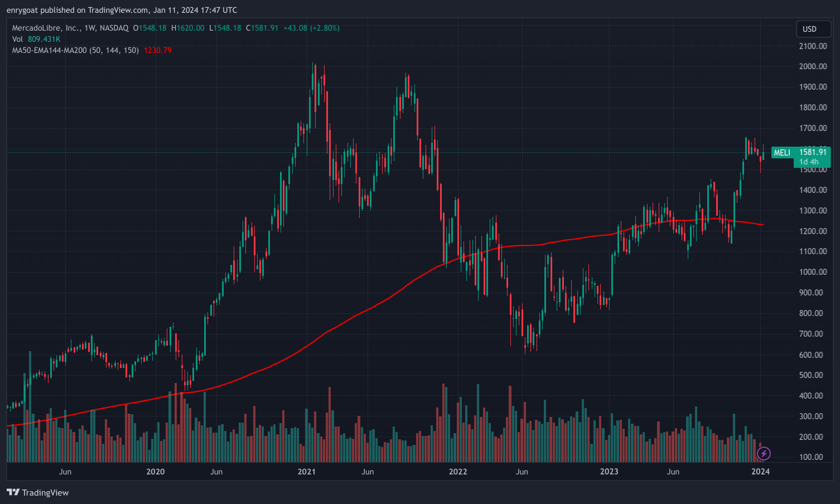Click the 1300.00 price axis label
Image resolution: width=840 pixels, height=504 pixels.
point(813,211)
